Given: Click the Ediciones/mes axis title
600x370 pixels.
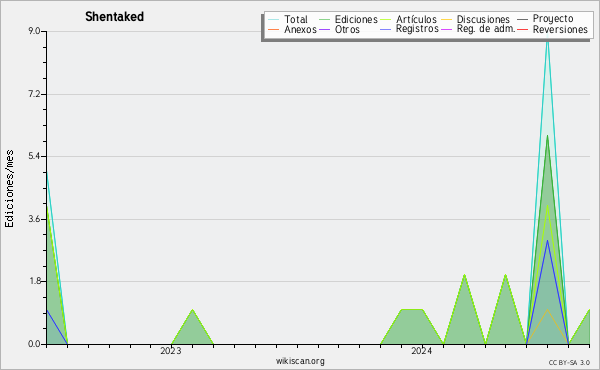Looking at the screenshot, I should 9,189.
